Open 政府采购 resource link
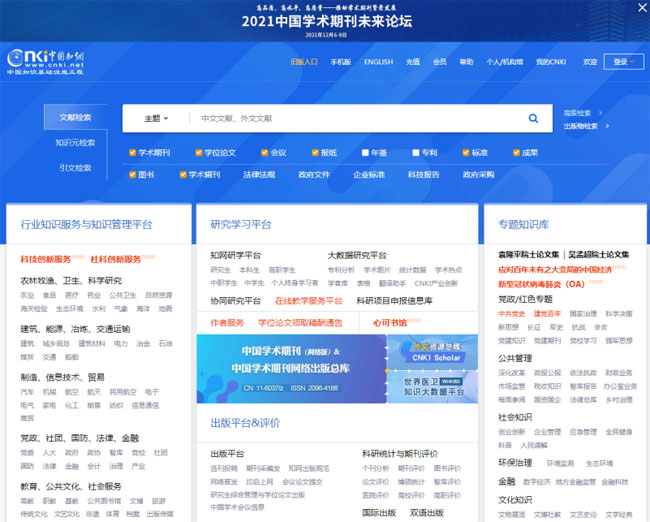Screen dimensions: 650x522 [x=478, y=175]
